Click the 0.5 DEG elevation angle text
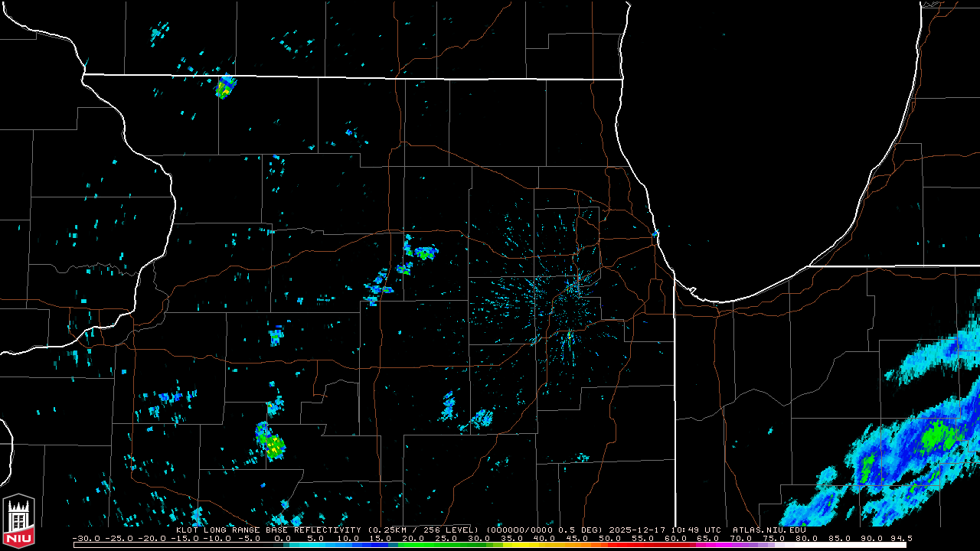Image resolution: width=980 pixels, height=551 pixels. (580, 530)
